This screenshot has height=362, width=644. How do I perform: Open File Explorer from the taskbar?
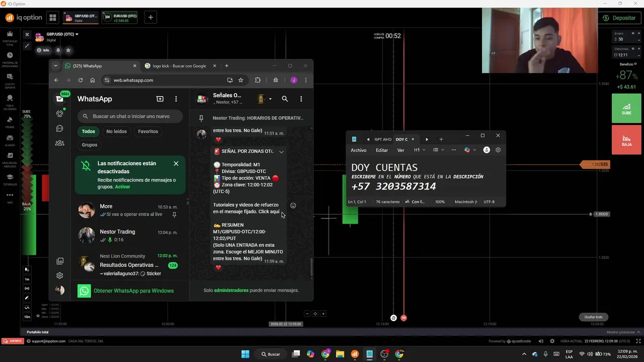[x=340, y=354]
